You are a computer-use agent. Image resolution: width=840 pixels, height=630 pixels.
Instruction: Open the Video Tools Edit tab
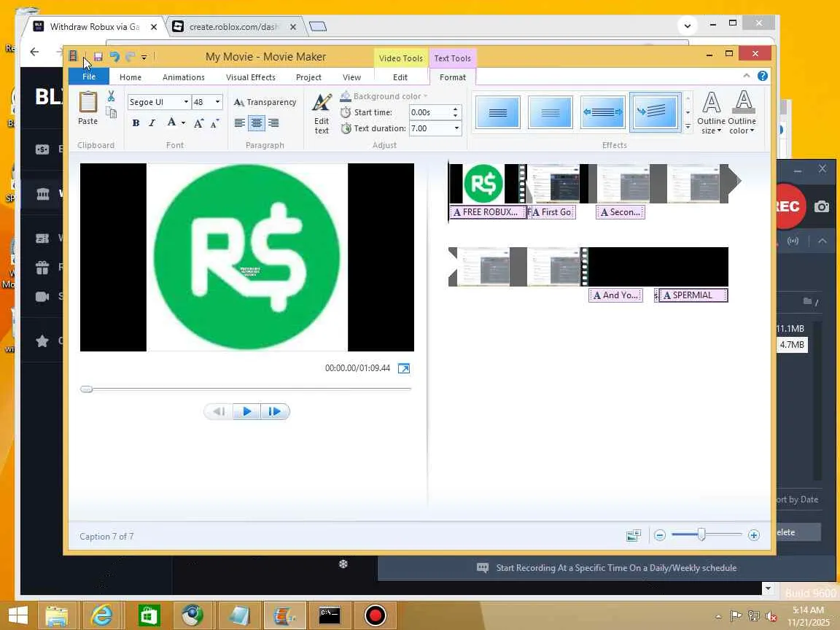pyautogui.click(x=400, y=77)
